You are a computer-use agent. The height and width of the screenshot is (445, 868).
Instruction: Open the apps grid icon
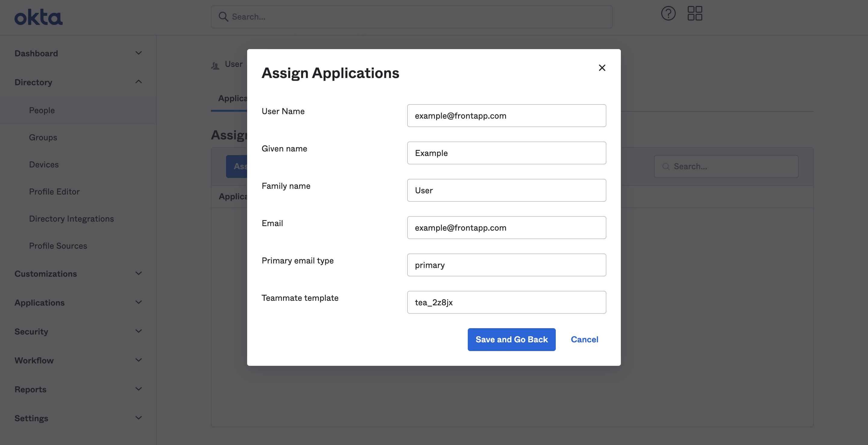coord(695,14)
